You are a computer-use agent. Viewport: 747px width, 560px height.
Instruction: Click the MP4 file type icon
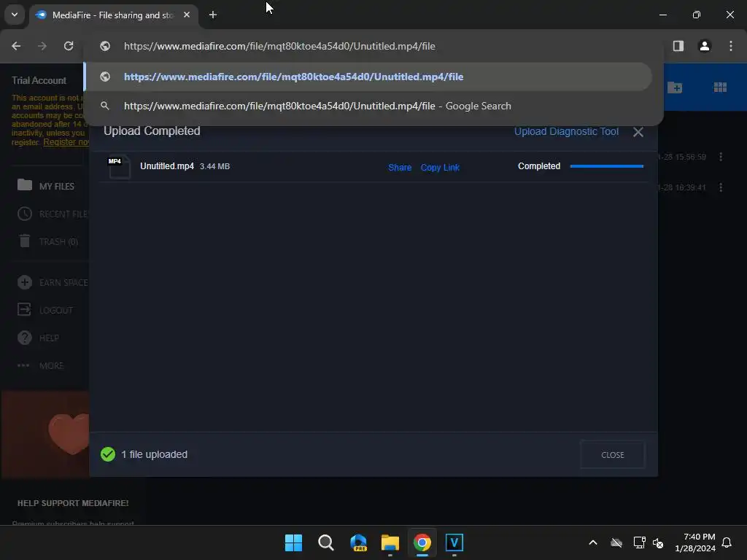(x=119, y=167)
